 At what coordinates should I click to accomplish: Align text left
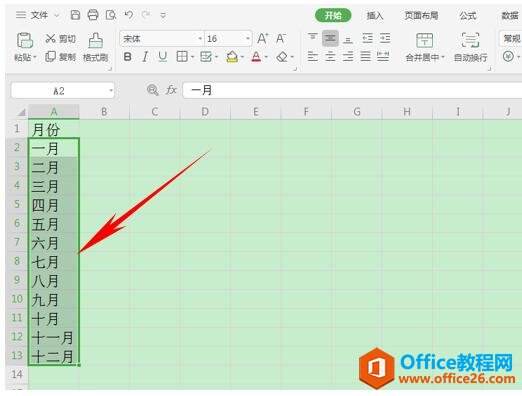[312, 56]
